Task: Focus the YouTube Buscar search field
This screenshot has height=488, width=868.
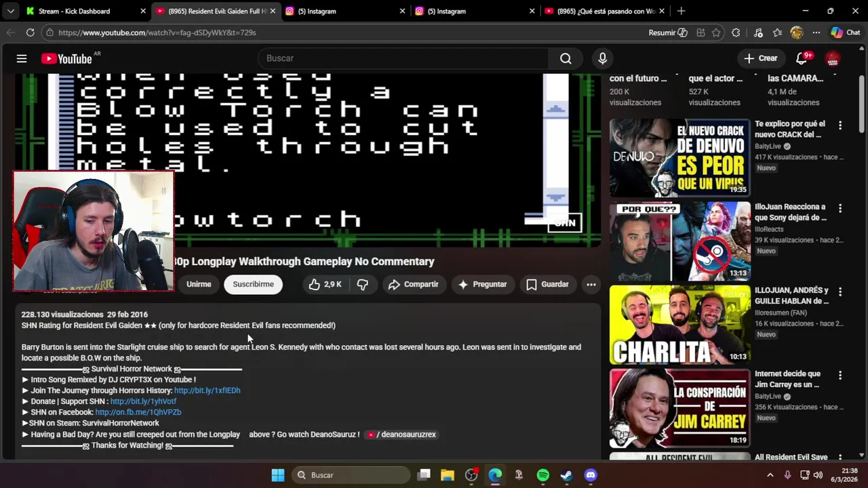Action: (x=403, y=58)
